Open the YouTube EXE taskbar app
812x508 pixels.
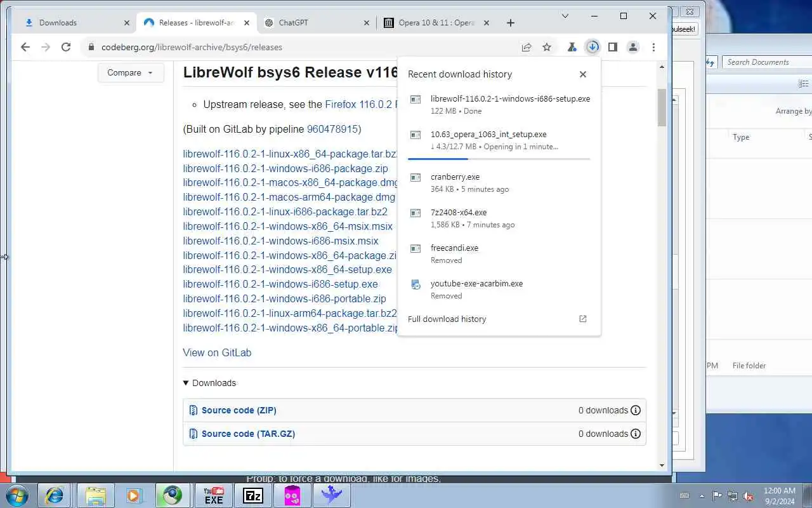pyautogui.click(x=213, y=495)
